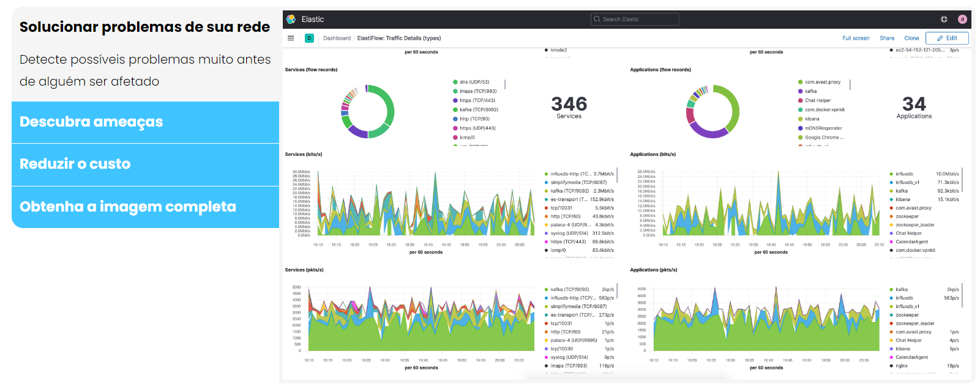Click tcp/10031 legend in Services bits/s

(579, 208)
